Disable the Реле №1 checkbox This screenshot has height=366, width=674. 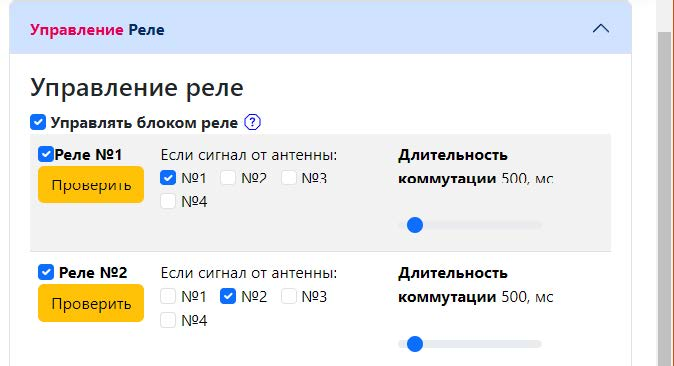(x=46, y=154)
